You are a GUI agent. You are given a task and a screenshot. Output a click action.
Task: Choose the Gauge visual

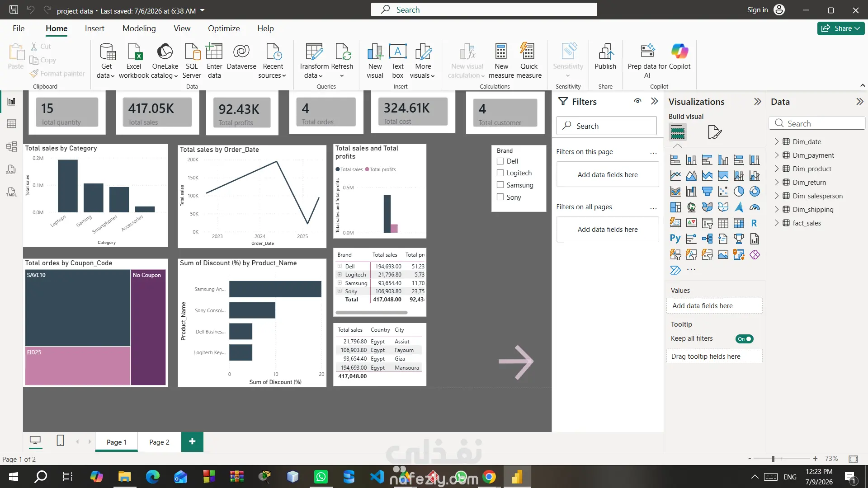click(755, 207)
